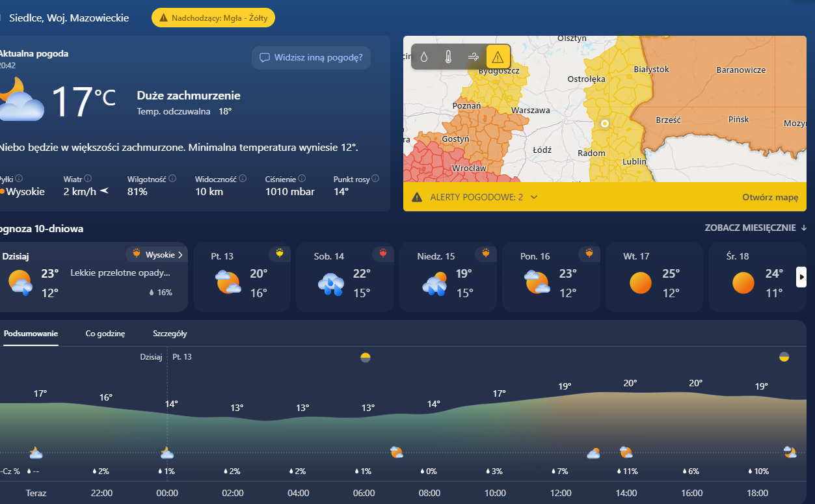Expand the Alerty pogodowe: 2 dropdown
This screenshot has height=504, width=815.
coord(534,197)
